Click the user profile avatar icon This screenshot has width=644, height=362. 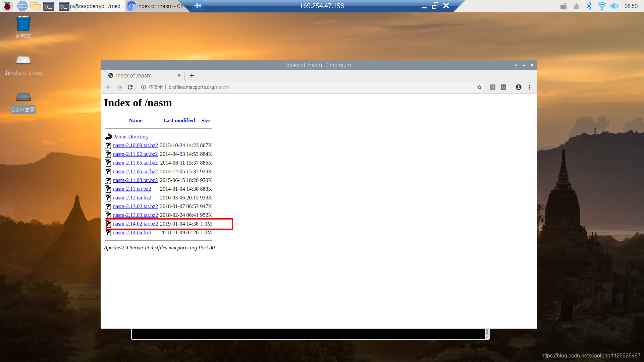pos(519,87)
